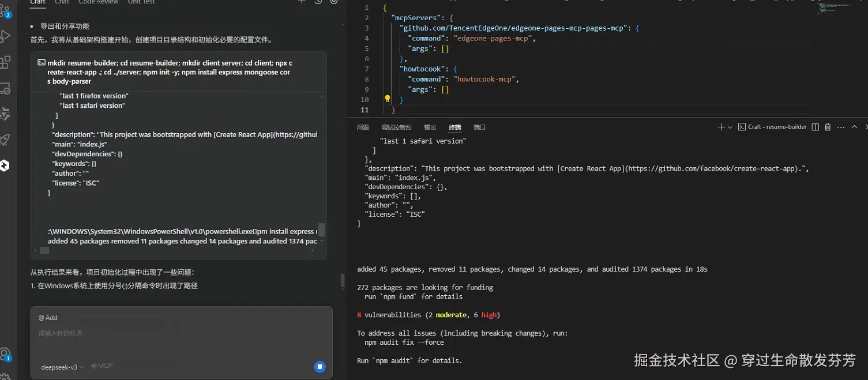Screen dimensions: 868x380
Task: Switch to the Chat tab
Action: coord(62,2)
